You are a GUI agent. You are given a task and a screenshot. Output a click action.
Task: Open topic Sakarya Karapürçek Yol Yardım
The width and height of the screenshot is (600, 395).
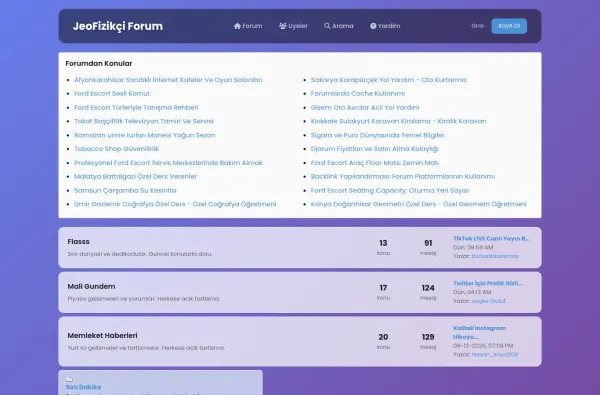pos(388,80)
